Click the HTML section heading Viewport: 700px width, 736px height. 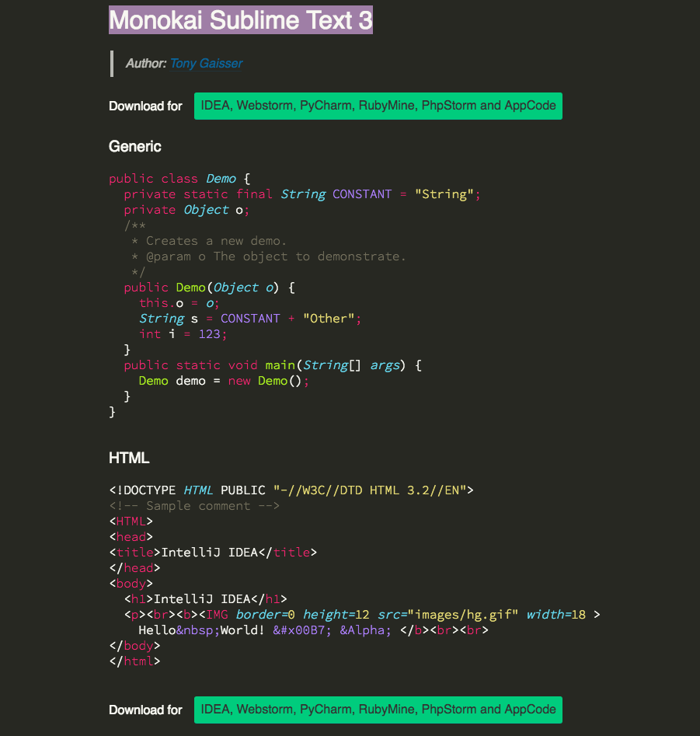tap(129, 458)
